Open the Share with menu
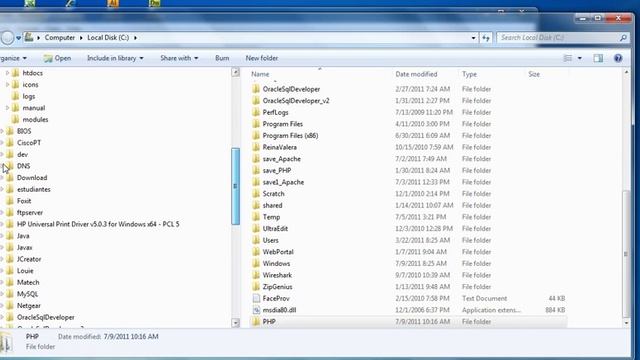The height and width of the screenshot is (360, 640). (179, 58)
